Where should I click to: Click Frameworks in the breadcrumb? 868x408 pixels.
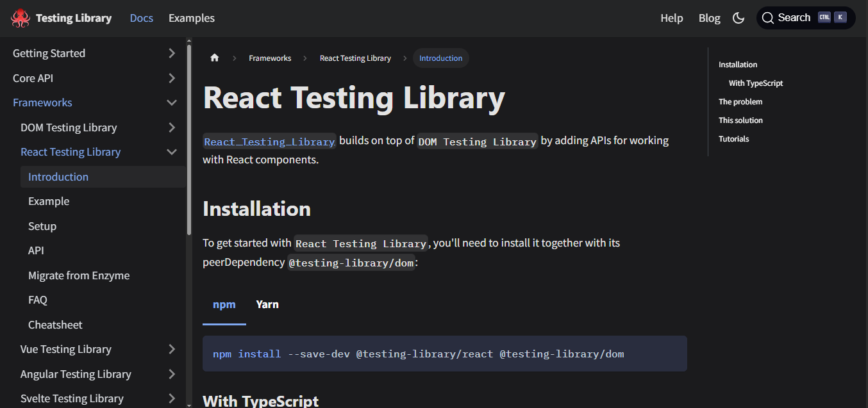click(270, 58)
